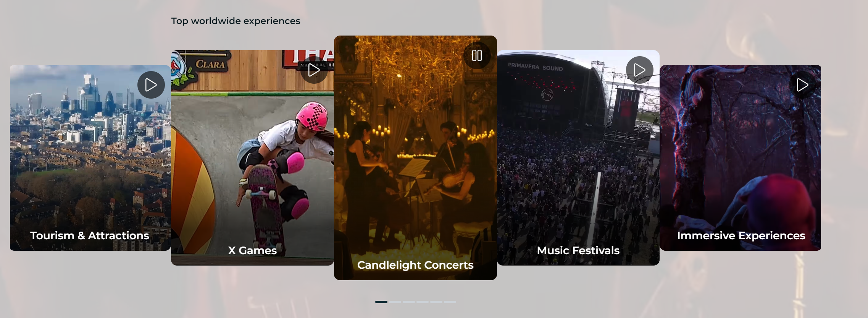Viewport: 868px width, 318px height.
Task: Go to the fourth carousel slide indicator
Action: [x=423, y=302]
